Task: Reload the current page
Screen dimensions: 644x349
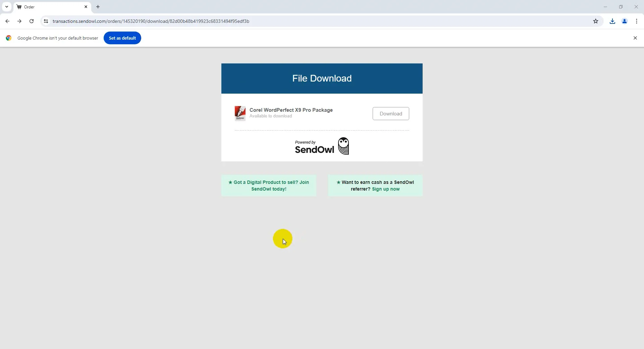Action: click(32, 21)
